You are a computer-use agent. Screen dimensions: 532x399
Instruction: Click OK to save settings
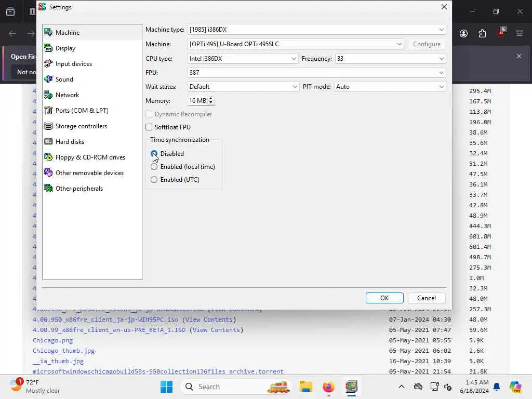point(384,298)
